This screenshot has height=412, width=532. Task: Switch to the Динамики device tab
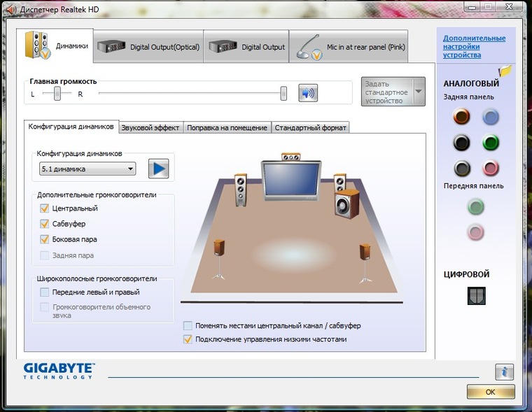pos(55,45)
